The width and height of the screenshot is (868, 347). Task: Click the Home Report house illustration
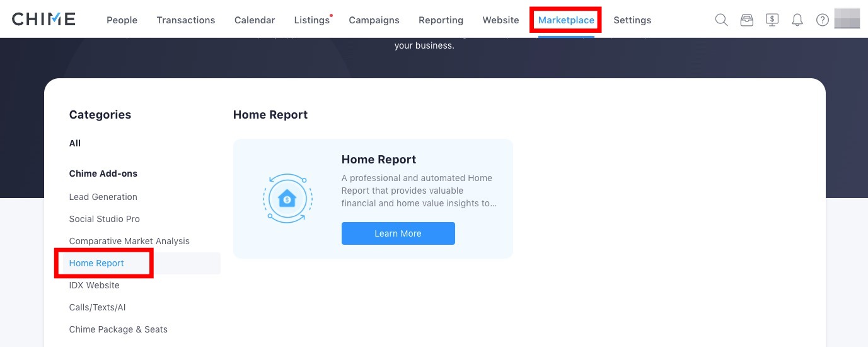point(287,199)
